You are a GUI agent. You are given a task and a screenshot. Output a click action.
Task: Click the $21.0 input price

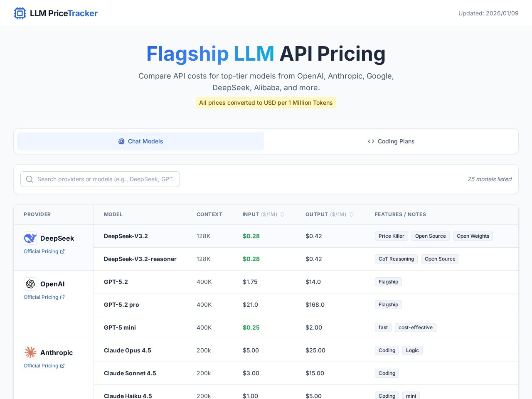pyautogui.click(x=250, y=305)
